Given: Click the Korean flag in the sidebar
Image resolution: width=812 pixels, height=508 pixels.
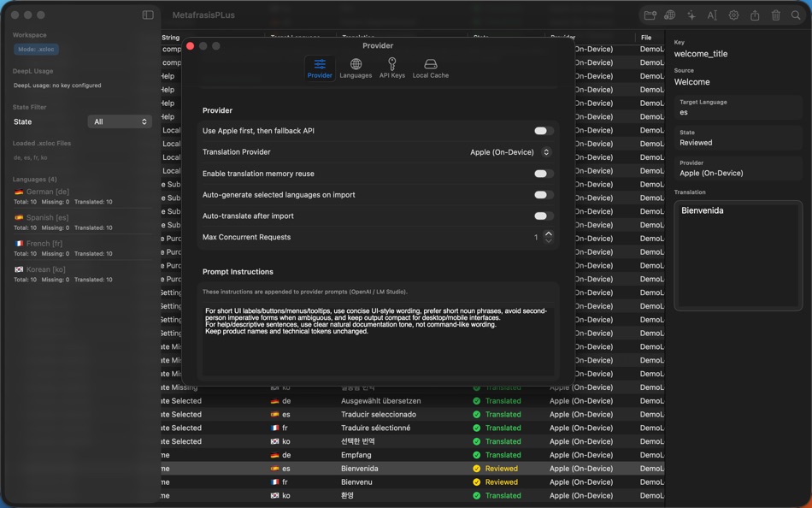Looking at the screenshot, I should point(19,269).
